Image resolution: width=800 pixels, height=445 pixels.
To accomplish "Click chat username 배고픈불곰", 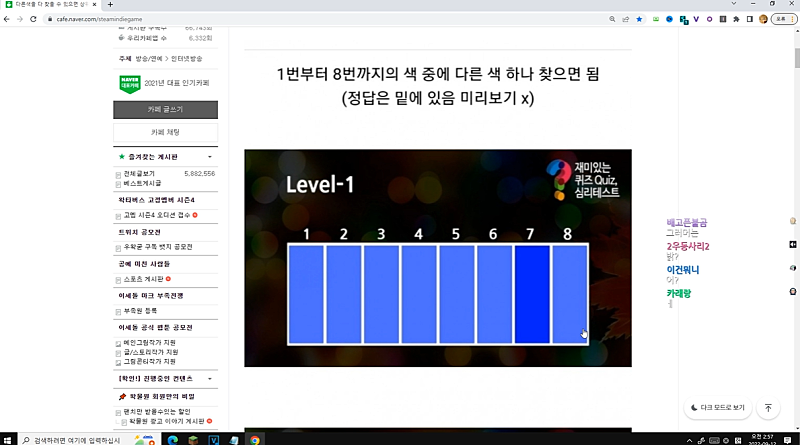I will pos(687,222).
